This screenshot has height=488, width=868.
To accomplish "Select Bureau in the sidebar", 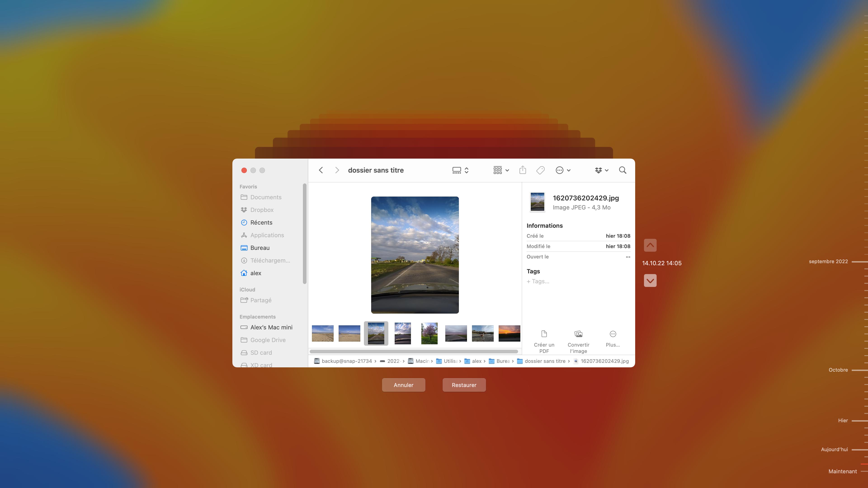I will tap(260, 248).
